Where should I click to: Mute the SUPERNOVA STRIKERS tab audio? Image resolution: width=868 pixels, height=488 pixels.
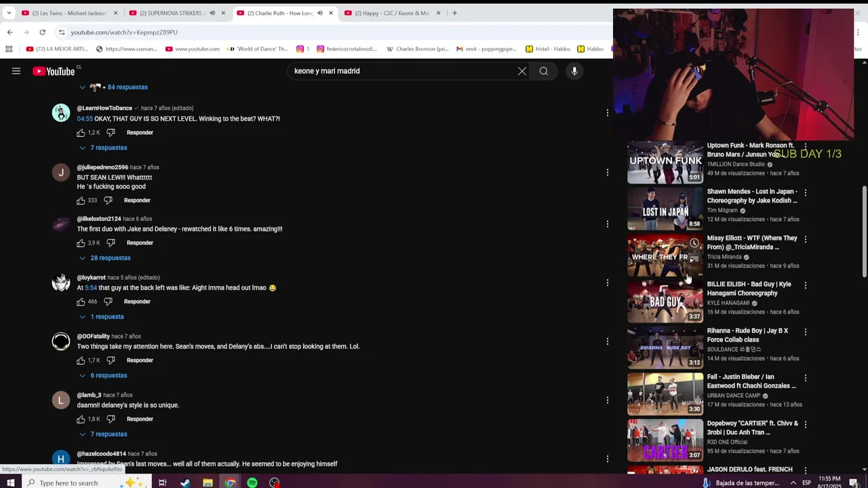tap(212, 13)
